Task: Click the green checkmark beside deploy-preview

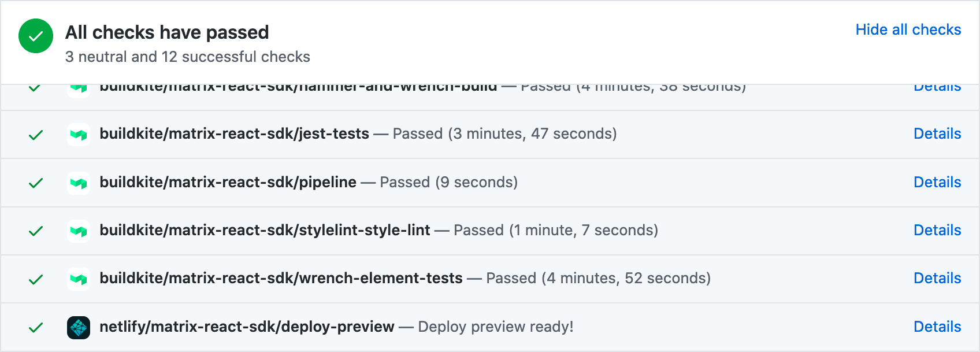Action: point(35,327)
